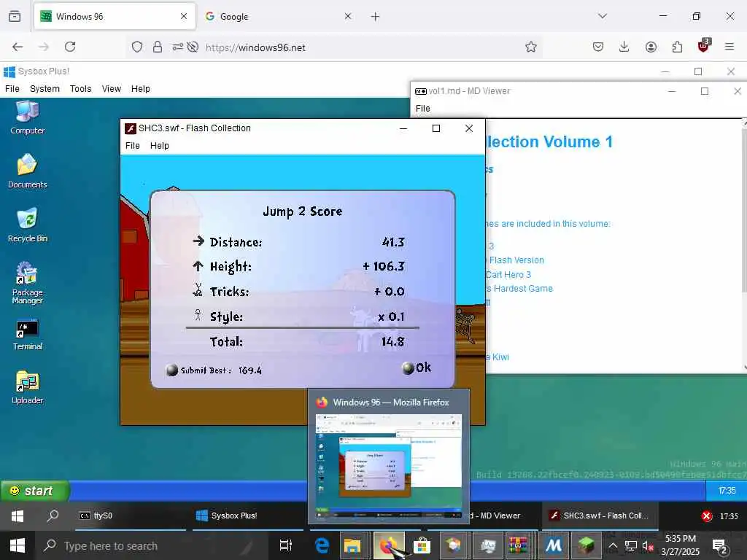Click the Hardest Game link
Viewport: 747px width, 560px height.
coord(519,289)
